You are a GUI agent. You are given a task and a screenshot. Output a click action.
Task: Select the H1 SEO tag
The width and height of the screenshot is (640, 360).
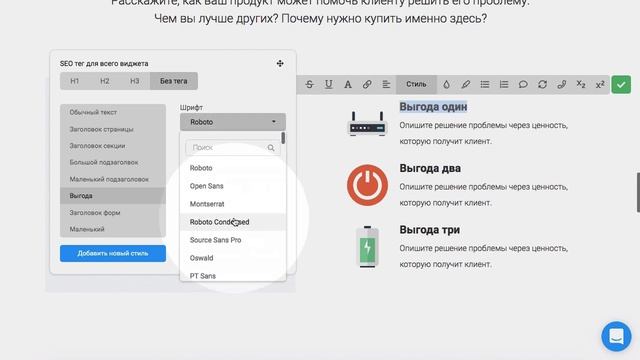point(75,81)
